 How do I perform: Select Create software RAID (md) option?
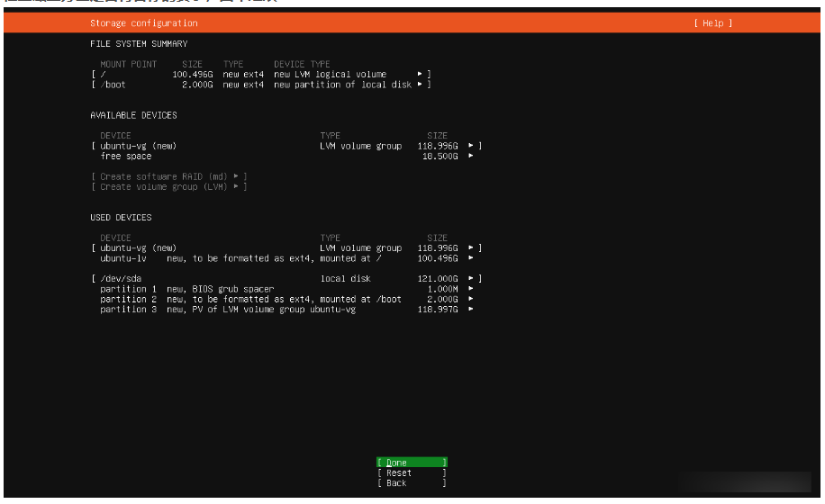point(168,176)
